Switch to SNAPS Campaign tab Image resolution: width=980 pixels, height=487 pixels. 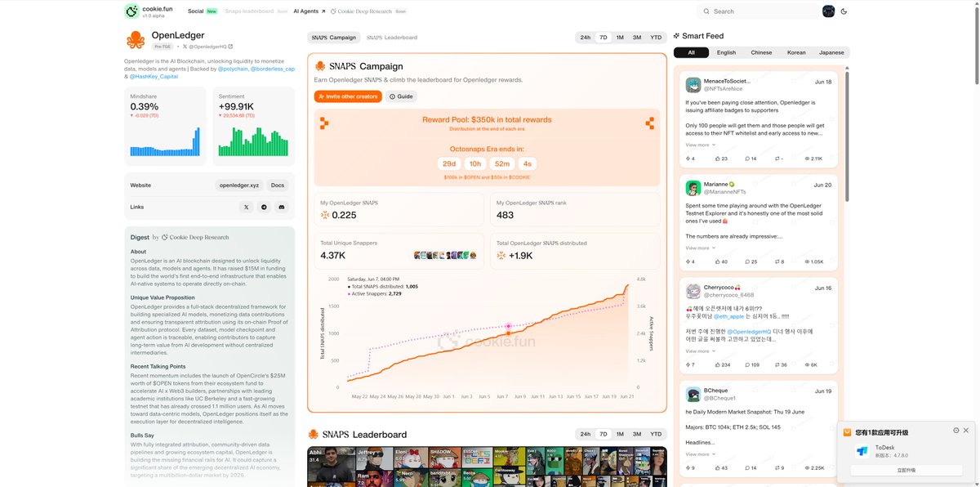coord(334,38)
